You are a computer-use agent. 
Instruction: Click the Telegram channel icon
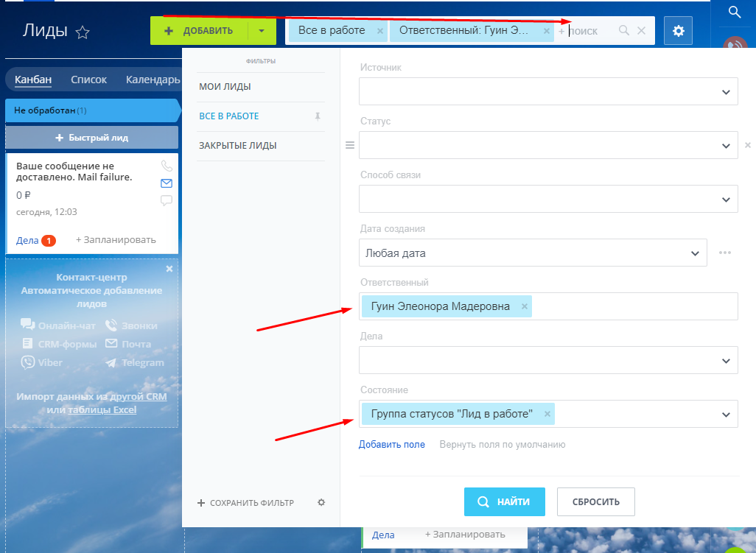click(111, 363)
